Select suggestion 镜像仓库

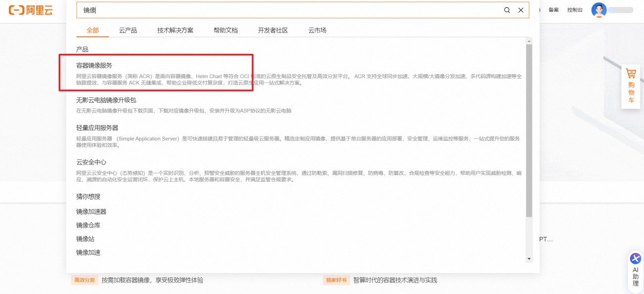pyautogui.click(x=88, y=225)
